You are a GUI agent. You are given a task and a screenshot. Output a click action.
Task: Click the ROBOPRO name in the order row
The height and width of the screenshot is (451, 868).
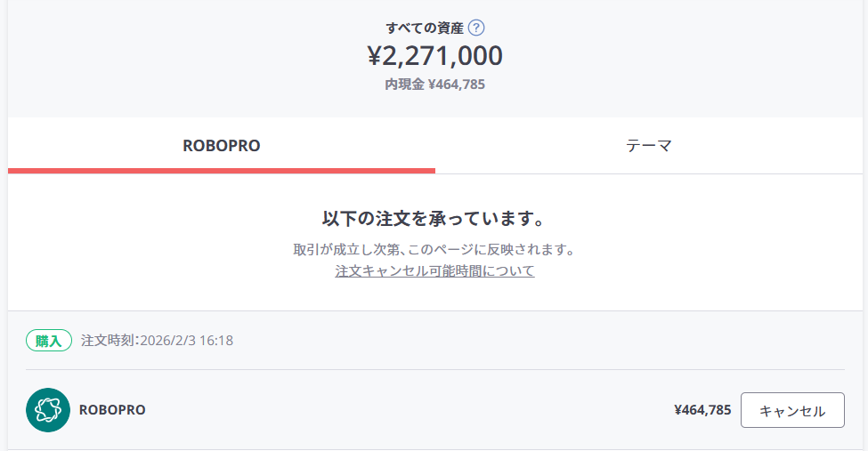click(112, 410)
